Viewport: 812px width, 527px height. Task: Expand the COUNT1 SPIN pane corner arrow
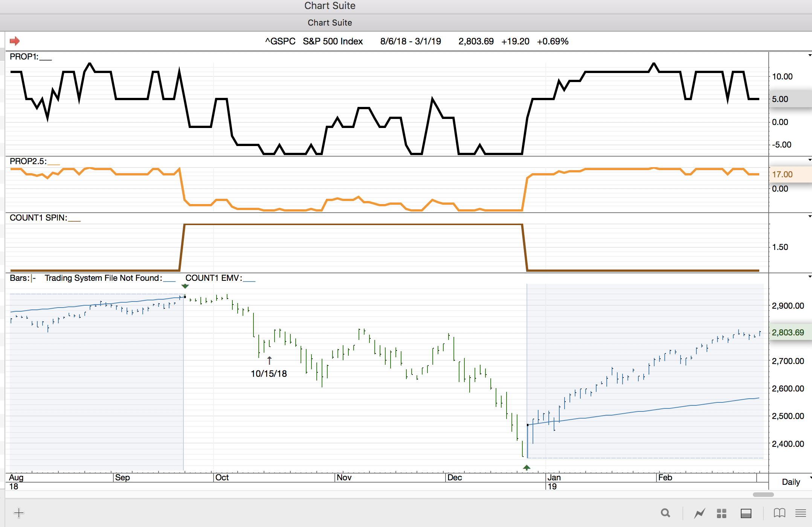tap(809, 216)
